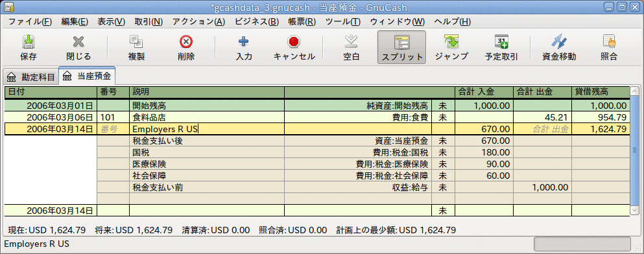Click the ジャンプ (Jump) toolbar icon
Image resolution: width=644 pixels, height=254 pixels.
tap(451, 41)
